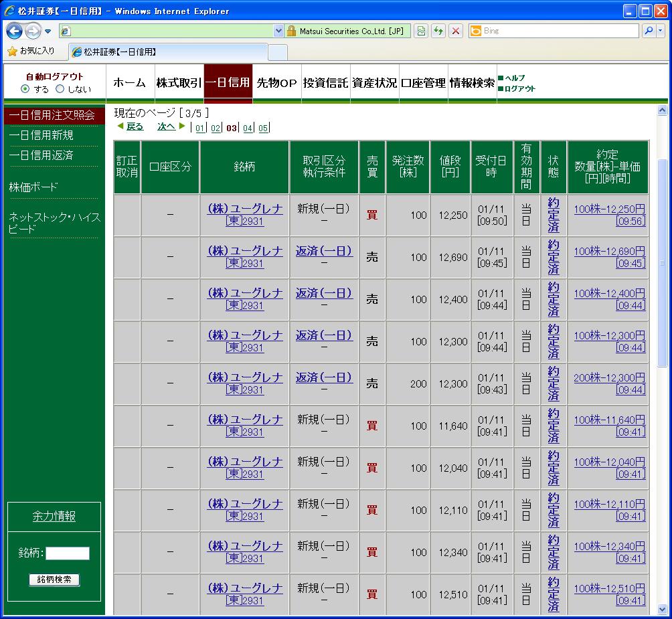Click the browser Forward arrow button
Viewport: 672px width, 619px height.
(33, 31)
